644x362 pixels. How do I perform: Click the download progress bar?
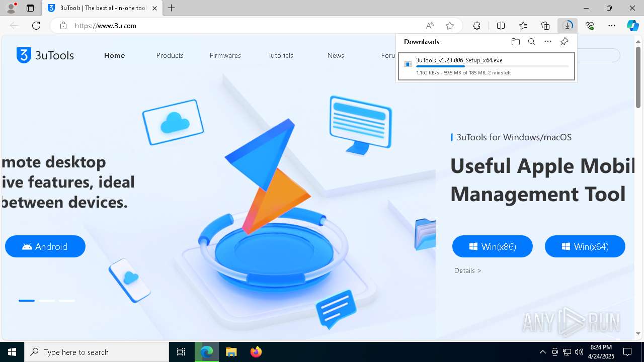pyautogui.click(x=493, y=66)
